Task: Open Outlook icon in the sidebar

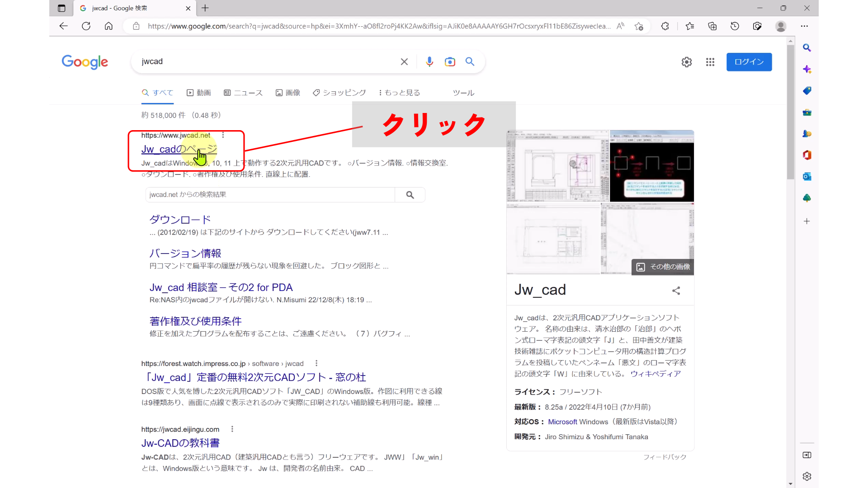Action: click(807, 176)
